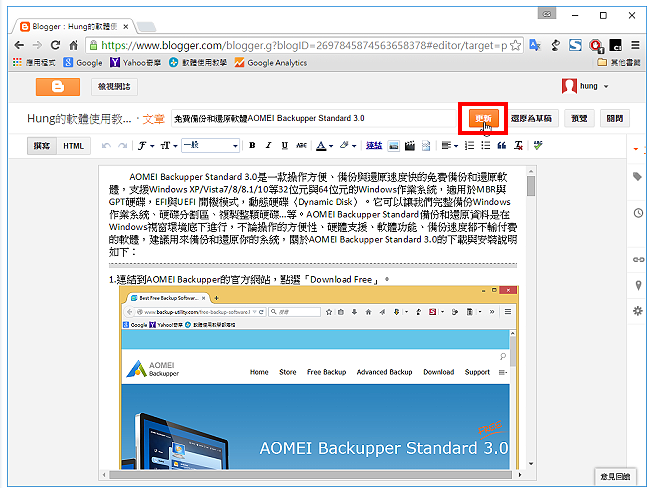This screenshot has height=488, width=649.
Task: Click the orange Update (更新) button
Action: 483,118
